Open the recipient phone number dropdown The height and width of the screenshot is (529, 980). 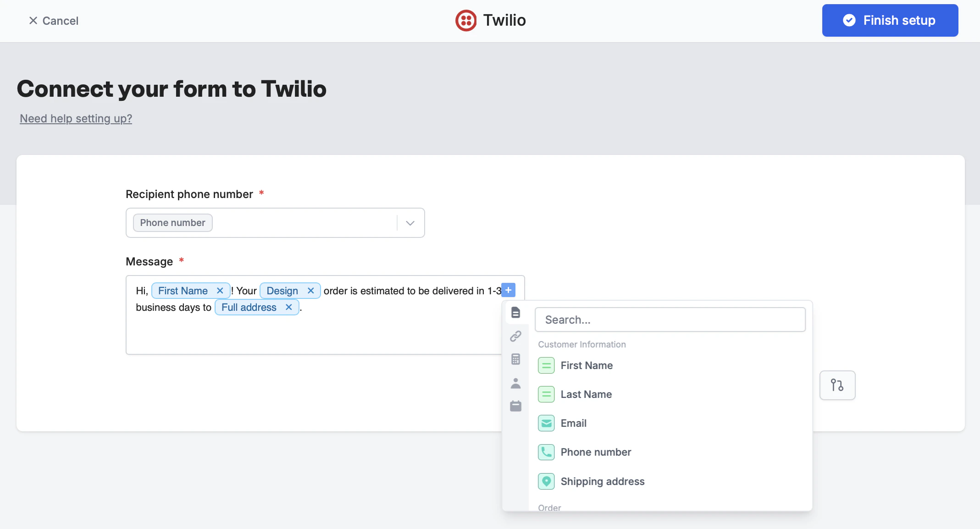[x=410, y=223]
